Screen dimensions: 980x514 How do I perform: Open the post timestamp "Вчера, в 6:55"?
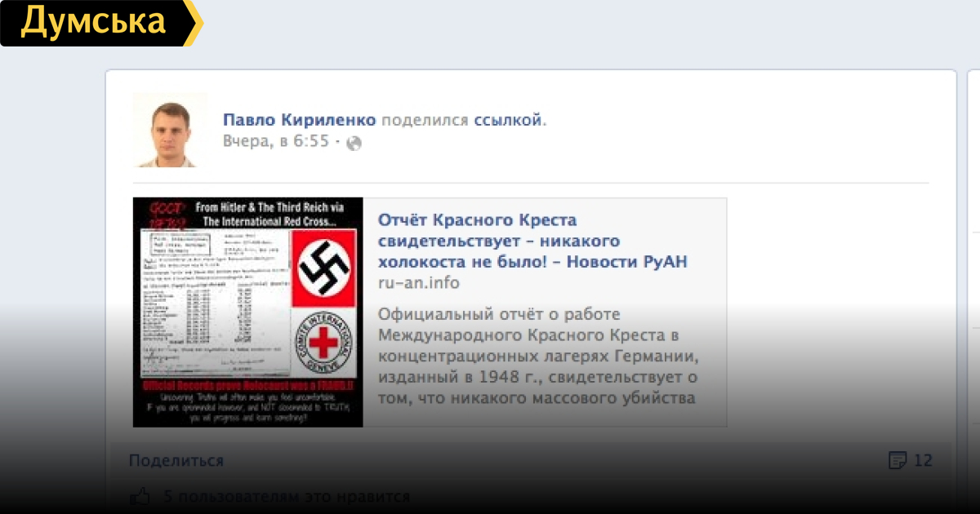pyautogui.click(x=276, y=142)
